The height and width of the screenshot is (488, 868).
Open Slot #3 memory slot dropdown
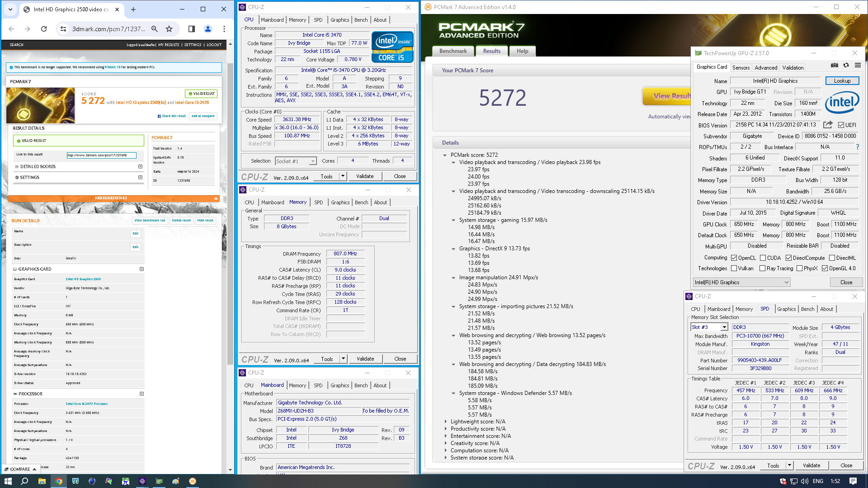(x=709, y=327)
